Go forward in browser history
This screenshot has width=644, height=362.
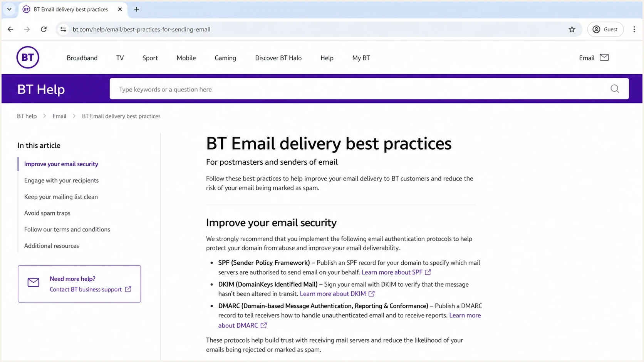pyautogui.click(x=27, y=29)
